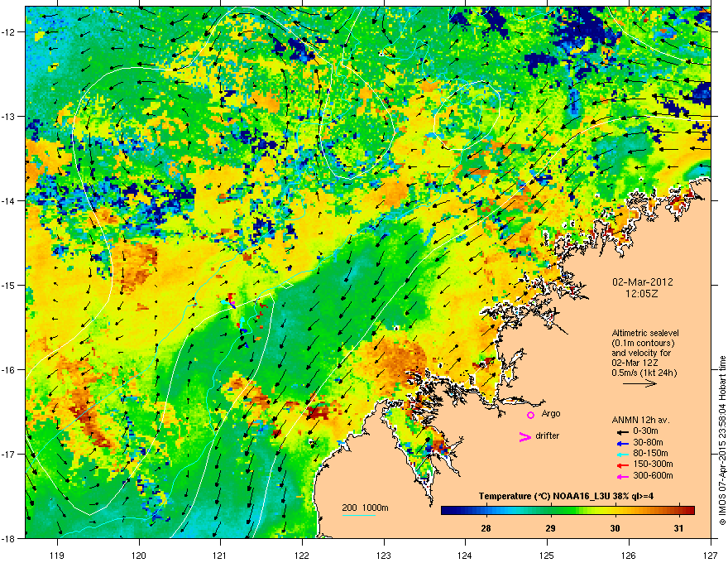The height and width of the screenshot is (563, 728).
Task: Click the magenta drifter arrowhead legend symbol
Action: pos(524,437)
